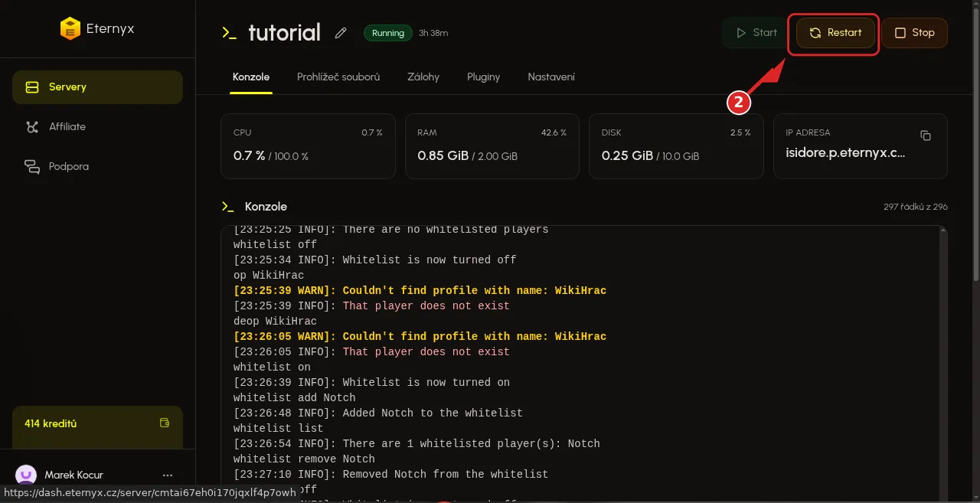Click the Marek Kocur username
Screen dimensions: 980x503
tap(74, 475)
